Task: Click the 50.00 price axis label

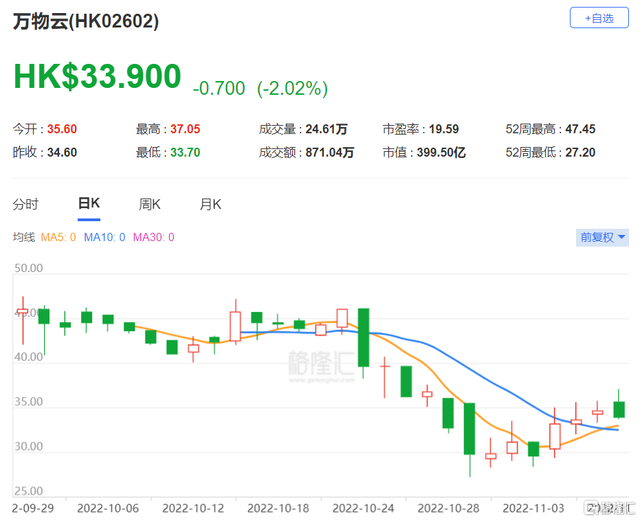Action: [29, 268]
